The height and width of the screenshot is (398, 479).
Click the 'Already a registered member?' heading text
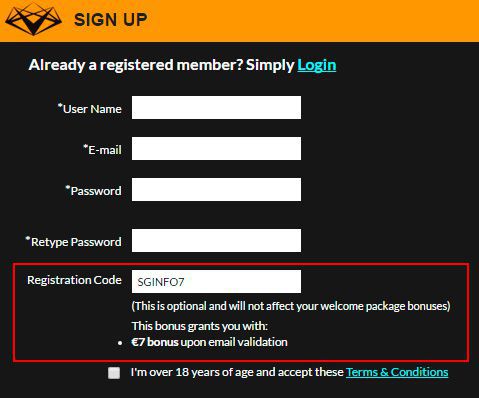point(136,65)
